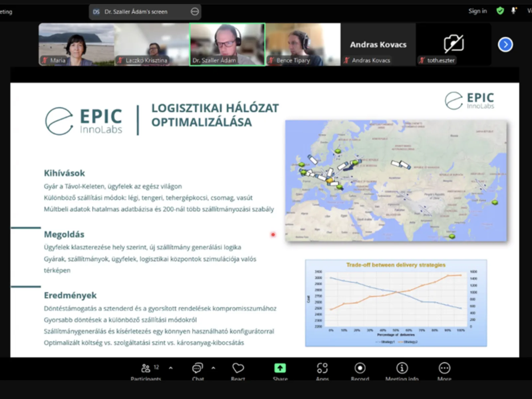Open the Participants panel icon
Screen dimensions: 532x399
[146, 368]
